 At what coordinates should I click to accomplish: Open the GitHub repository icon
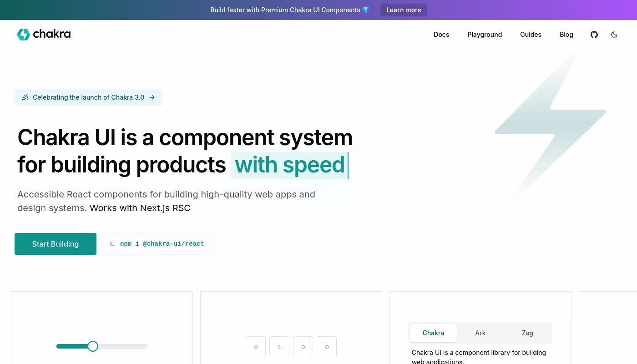tap(594, 35)
